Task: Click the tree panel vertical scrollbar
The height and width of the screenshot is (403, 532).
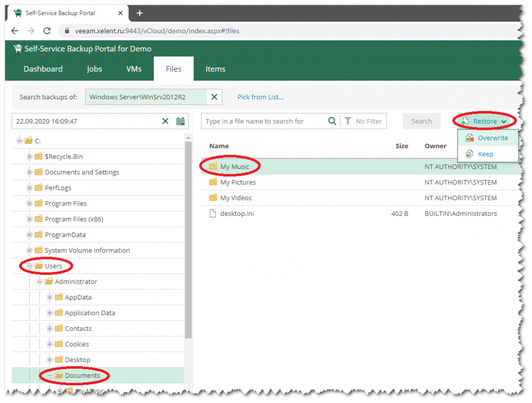Action: coord(188,239)
